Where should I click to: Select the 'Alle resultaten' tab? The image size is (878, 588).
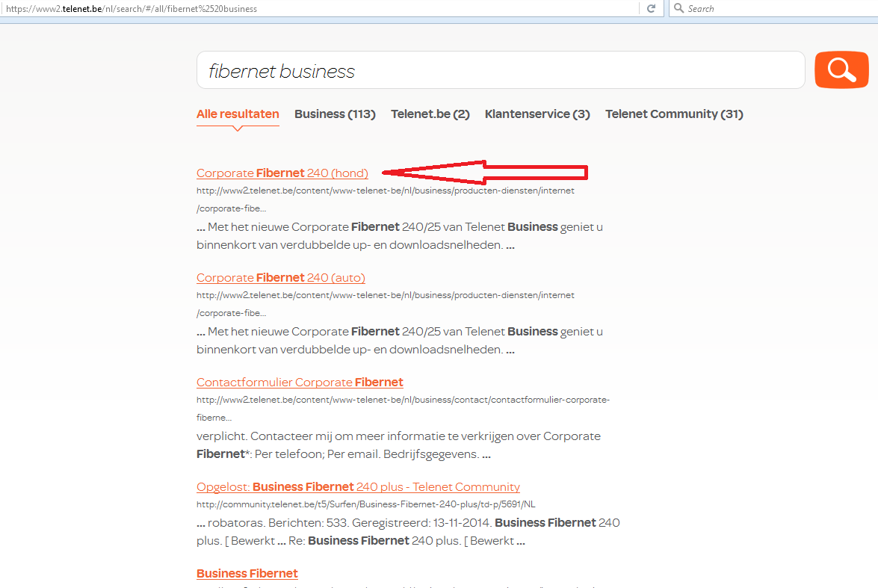pos(238,114)
